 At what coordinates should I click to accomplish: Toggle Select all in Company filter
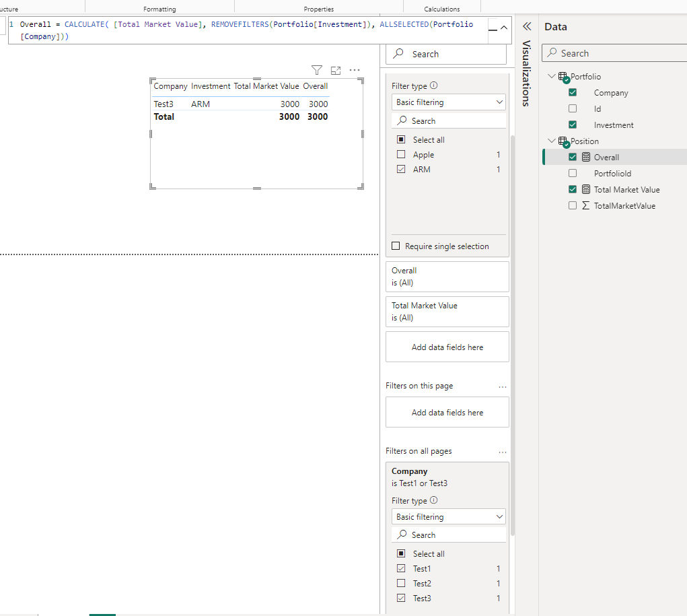pos(401,554)
